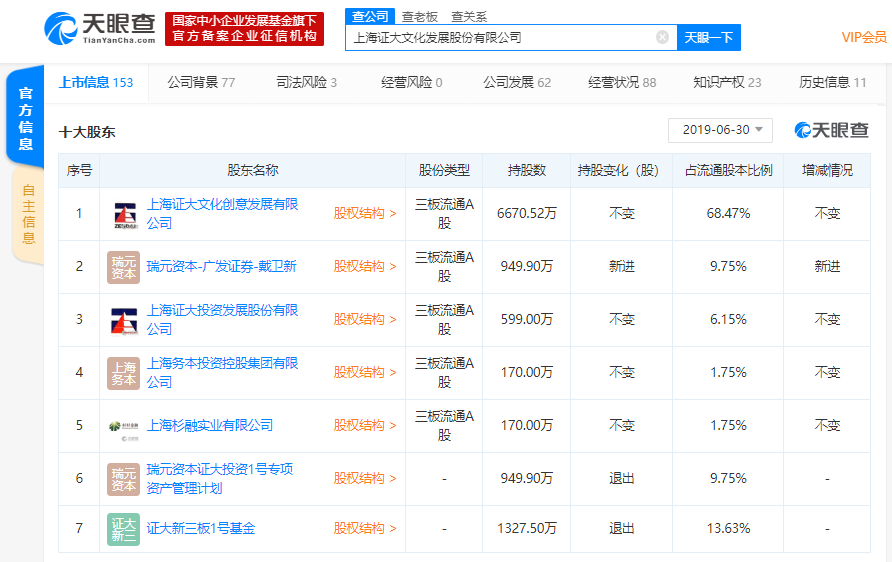Expand 股权结构 for 上海证大文化创意发展有限公司
Viewport: 892px width, 562px height.
tap(364, 213)
